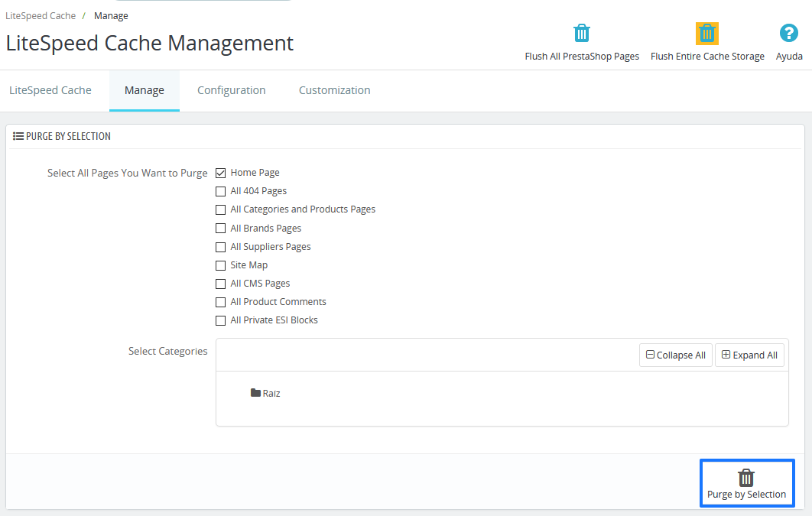Click the Manage breadcrumb text
The image size is (812, 516).
[x=111, y=16]
